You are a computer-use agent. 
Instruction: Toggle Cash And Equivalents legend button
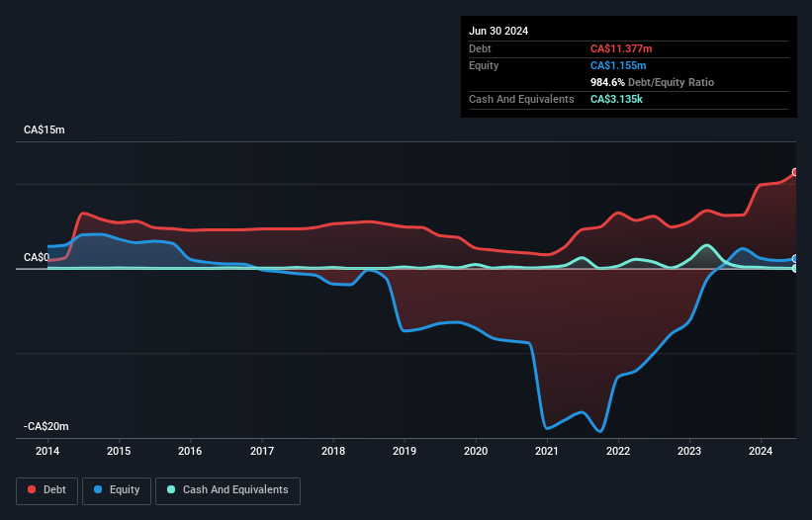pyautogui.click(x=227, y=490)
